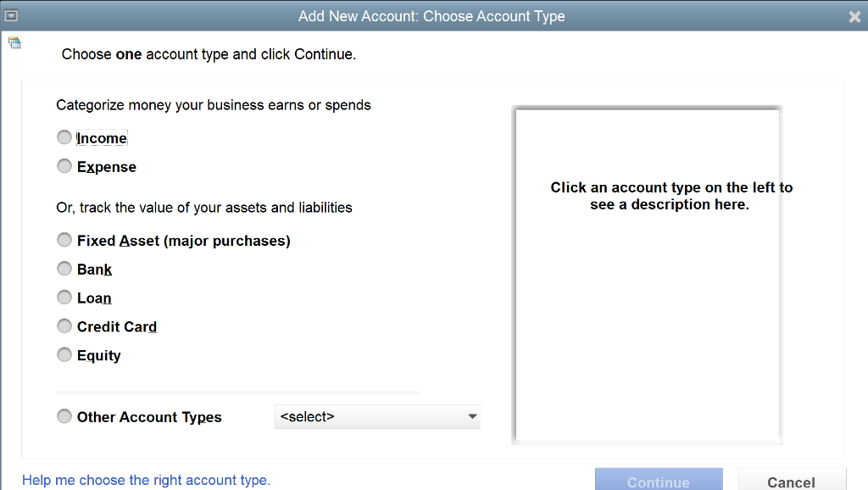Enable Other Account Types option

coord(64,415)
